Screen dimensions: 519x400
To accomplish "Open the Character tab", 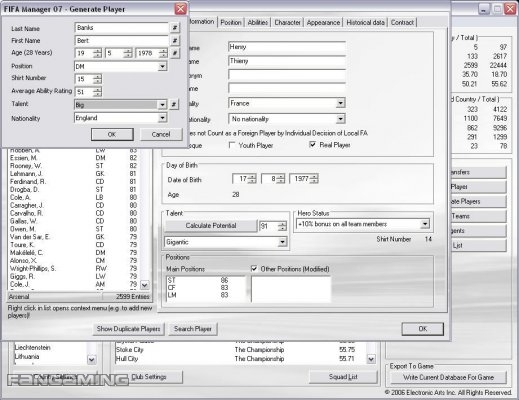I will pyautogui.click(x=287, y=22).
